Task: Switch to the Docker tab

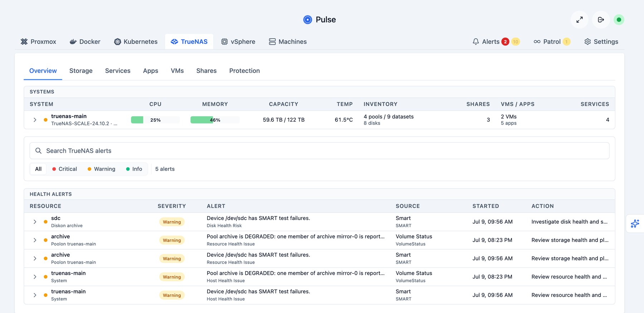Action: click(85, 41)
